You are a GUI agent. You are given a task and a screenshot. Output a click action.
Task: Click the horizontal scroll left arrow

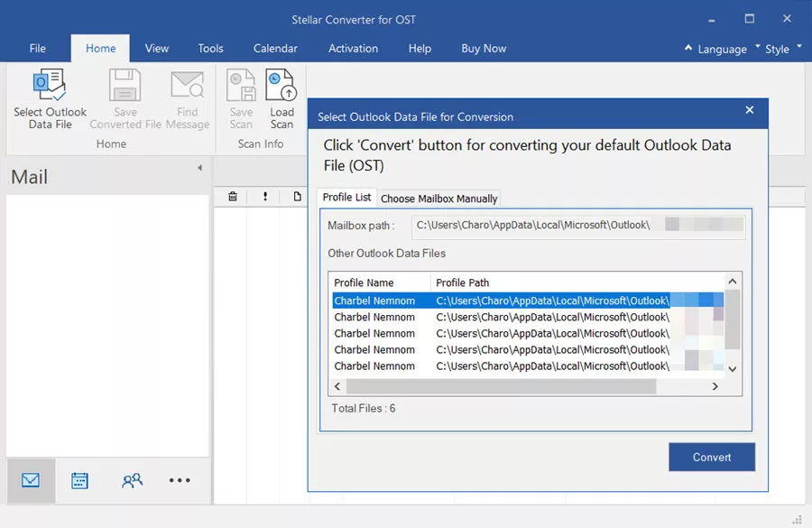[337, 386]
